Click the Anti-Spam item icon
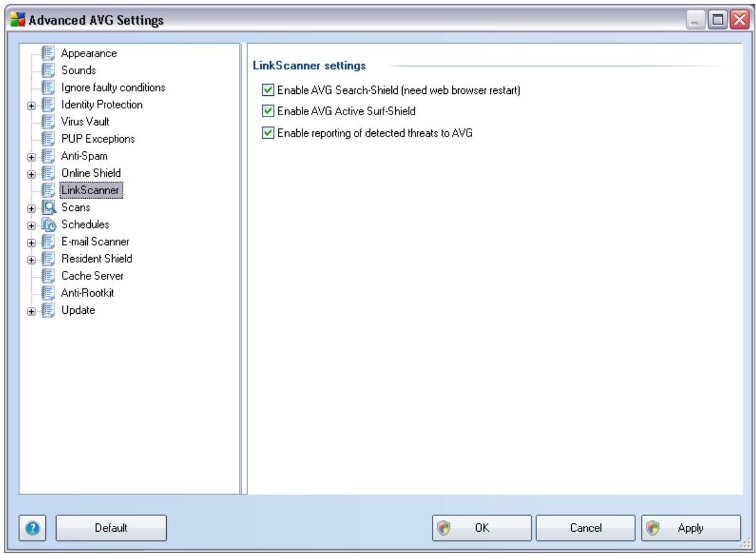Image resolution: width=756 pixels, height=554 pixels. coord(47,155)
